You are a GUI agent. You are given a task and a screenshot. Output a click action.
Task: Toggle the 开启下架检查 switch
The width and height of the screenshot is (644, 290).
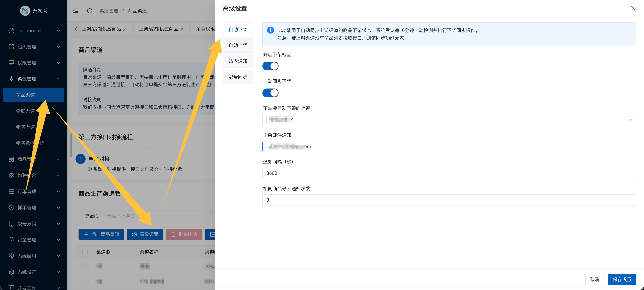click(x=270, y=66)
